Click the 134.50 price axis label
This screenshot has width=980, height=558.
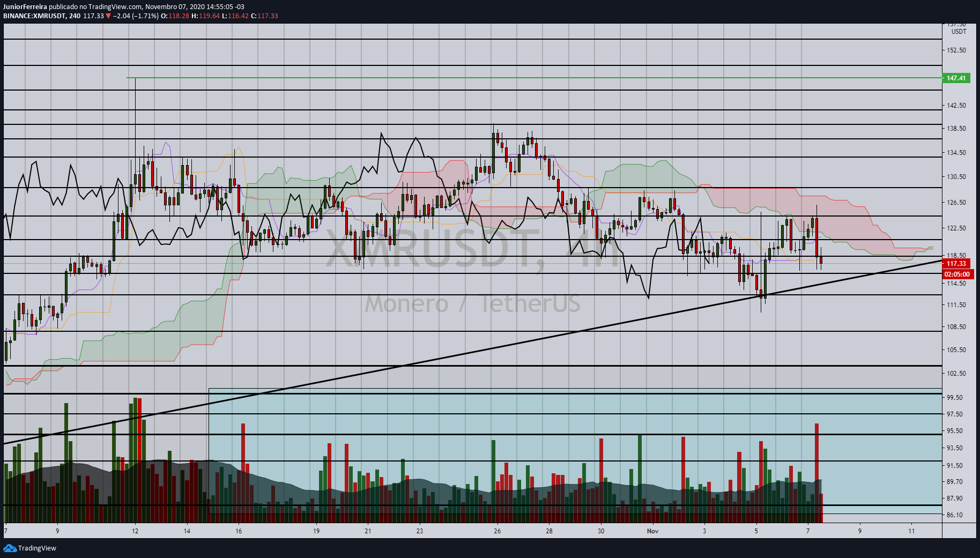tap(956, 153)
